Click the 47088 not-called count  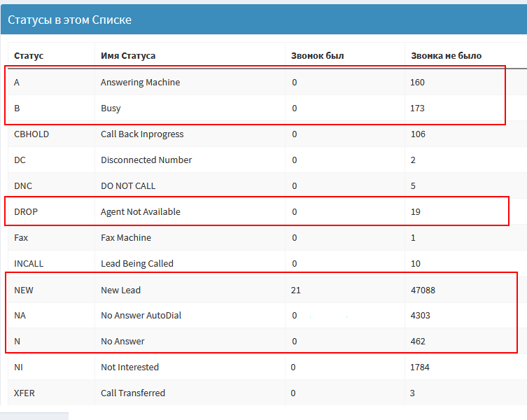coord(423,290)
